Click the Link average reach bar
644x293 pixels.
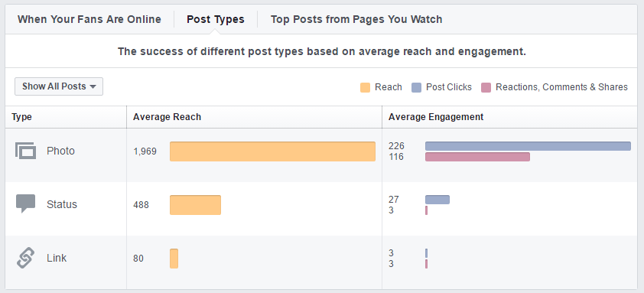click(174, 259)
